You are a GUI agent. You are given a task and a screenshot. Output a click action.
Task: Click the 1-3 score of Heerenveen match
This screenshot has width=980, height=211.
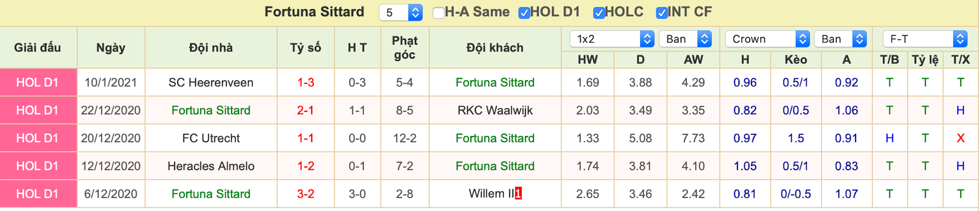pyautogui.click(x=305, y=82)
